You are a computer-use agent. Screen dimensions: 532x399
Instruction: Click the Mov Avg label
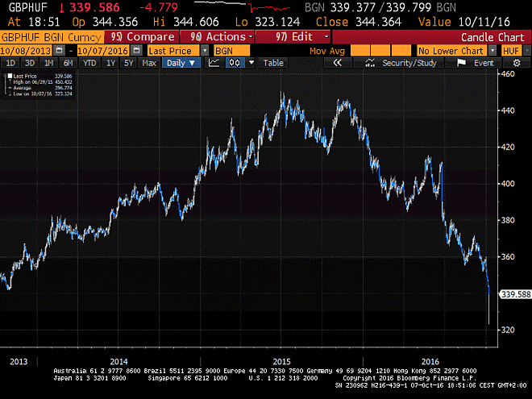click(327, 51)
